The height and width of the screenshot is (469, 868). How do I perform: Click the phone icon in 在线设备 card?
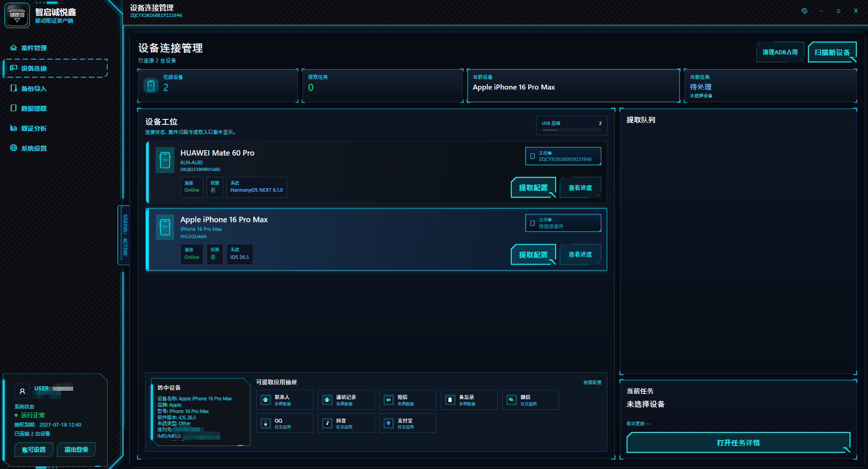point(151,85)
